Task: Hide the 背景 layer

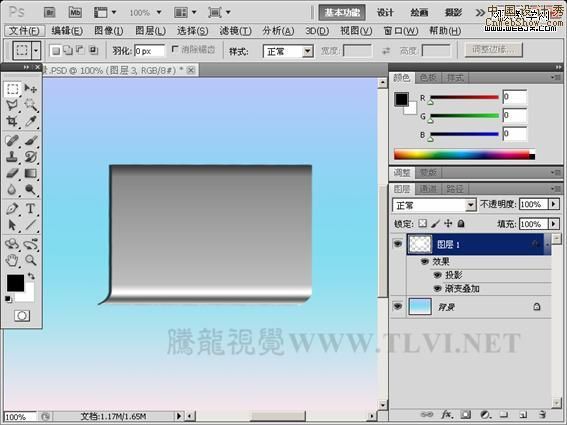Action: [397, 307]
